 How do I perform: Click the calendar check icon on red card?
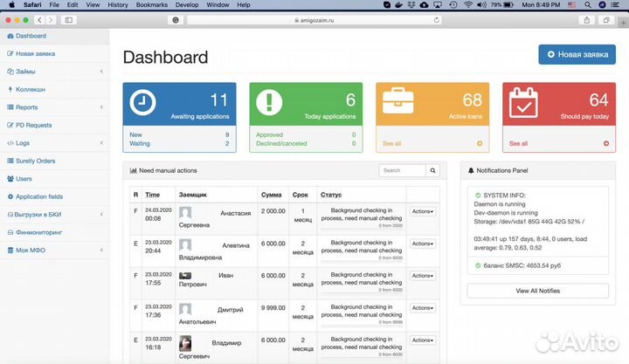(522, 103)
